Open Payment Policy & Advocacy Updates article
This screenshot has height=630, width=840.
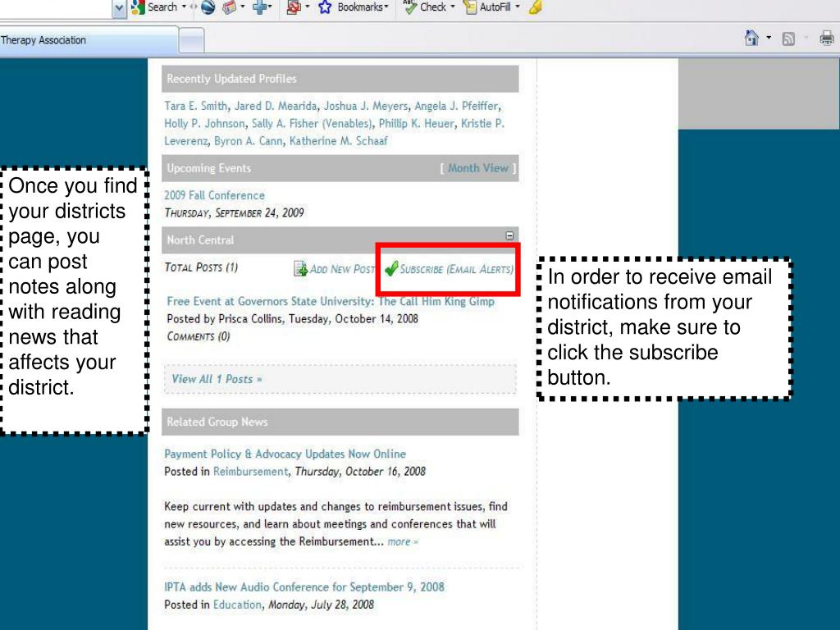(x=285, y=454)
